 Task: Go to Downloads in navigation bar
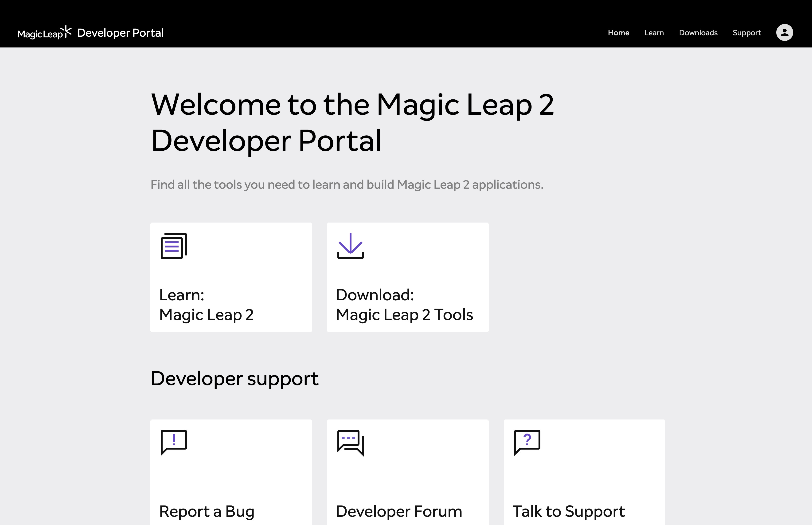pyautogui.click(x=698, y=33)
